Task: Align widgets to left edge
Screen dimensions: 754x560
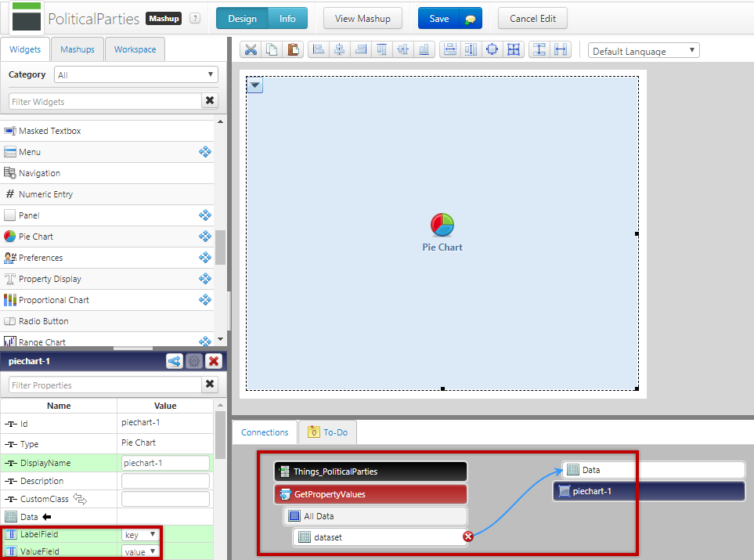Action: 319,49
